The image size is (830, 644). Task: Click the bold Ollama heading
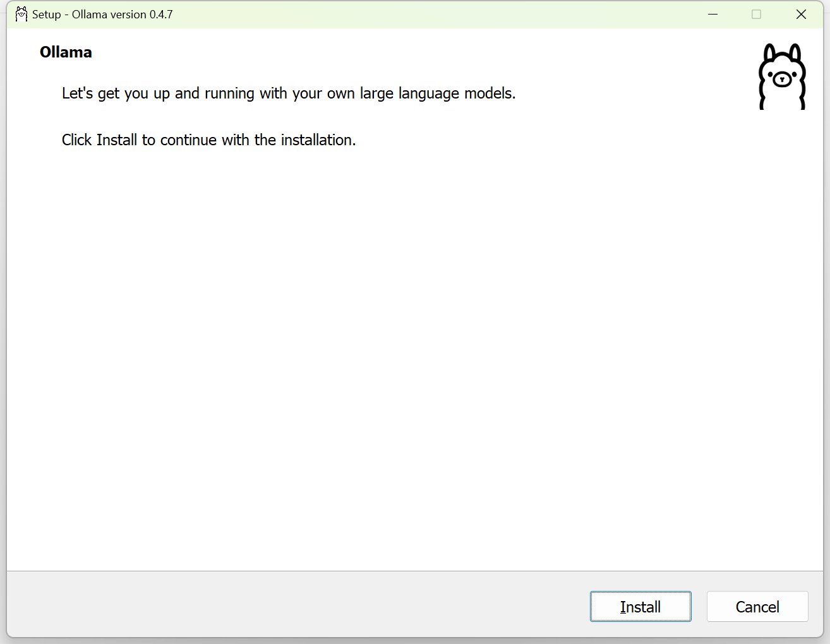coord(66,52)
